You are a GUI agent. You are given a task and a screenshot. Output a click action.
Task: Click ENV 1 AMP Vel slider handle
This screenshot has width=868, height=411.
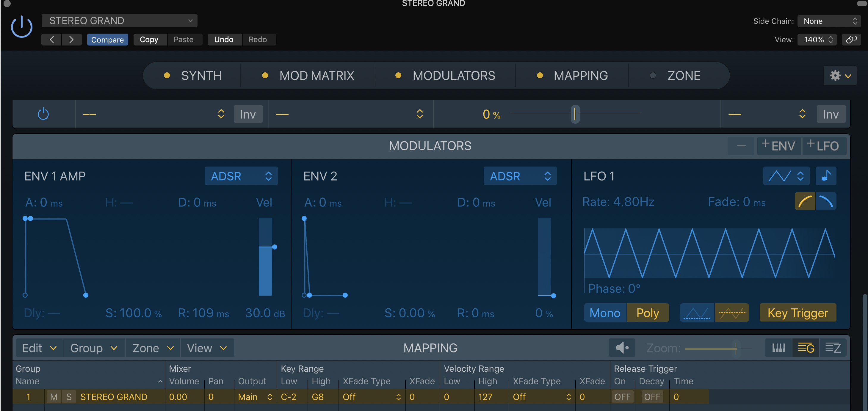click(x=274, y=247)
